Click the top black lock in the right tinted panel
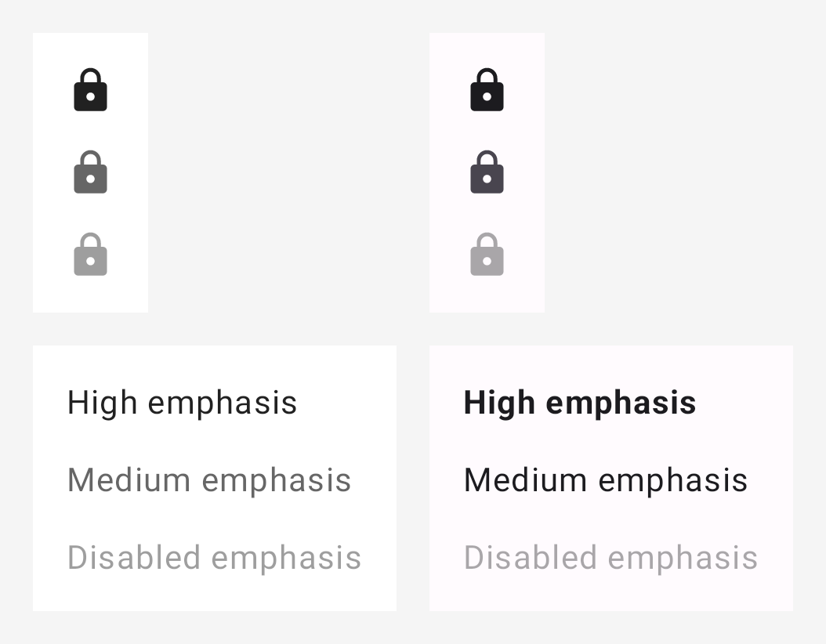Screen dimensions: 826x644 tap(487, 90)
